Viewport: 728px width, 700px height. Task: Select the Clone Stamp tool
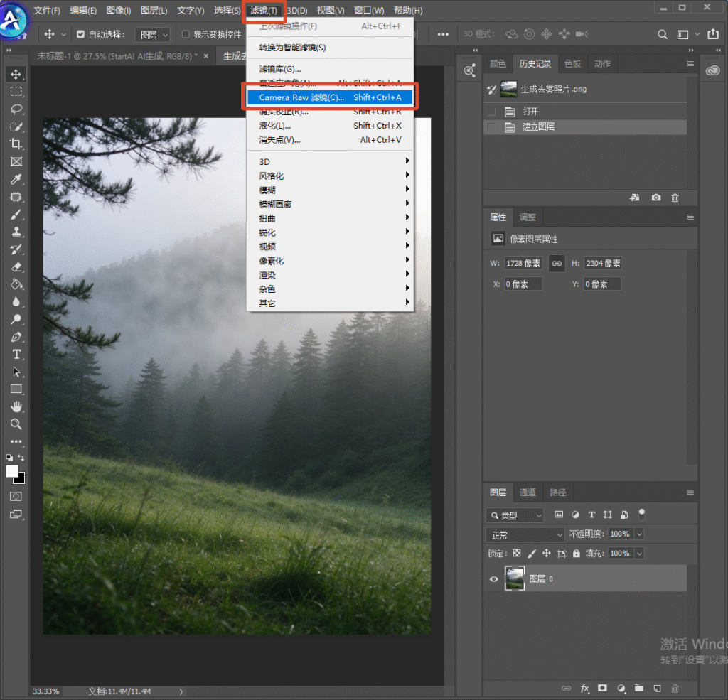click(16, 232)
